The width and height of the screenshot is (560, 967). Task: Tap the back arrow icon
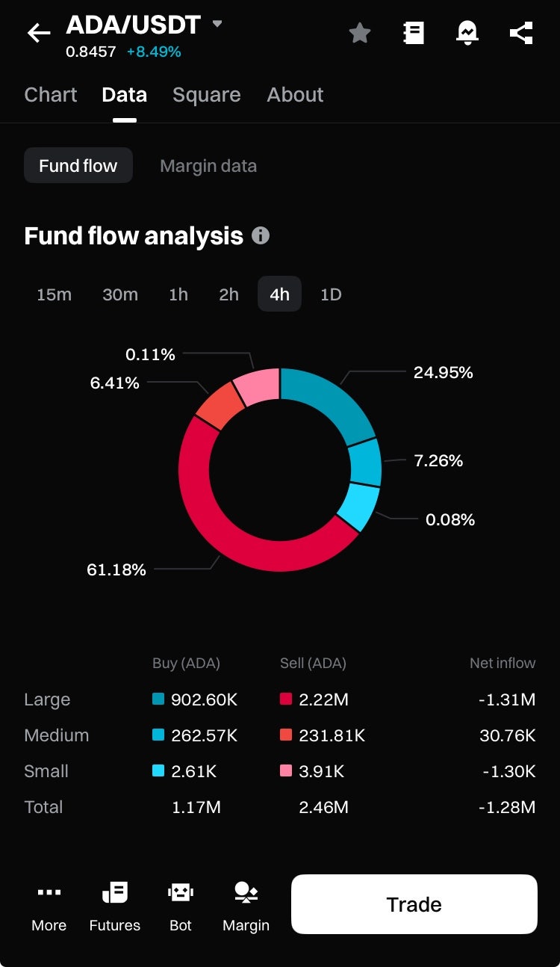pyautogui.click(x=39, y=33)
